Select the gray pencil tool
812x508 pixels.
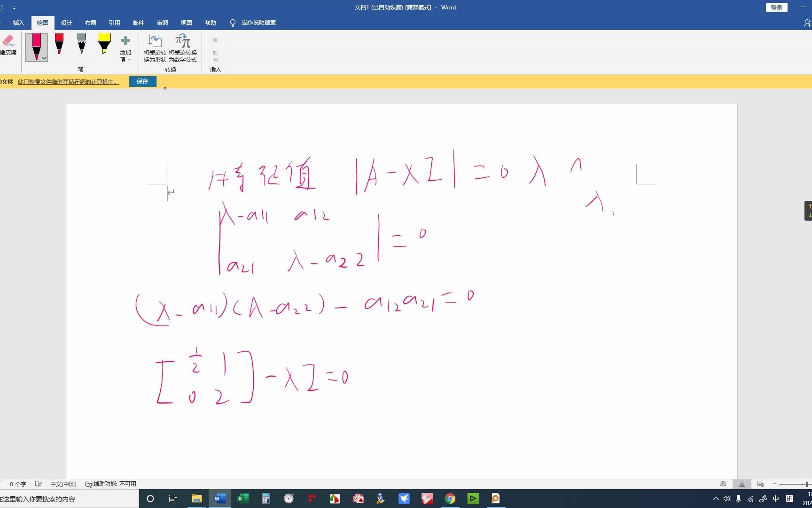(82, 44)
